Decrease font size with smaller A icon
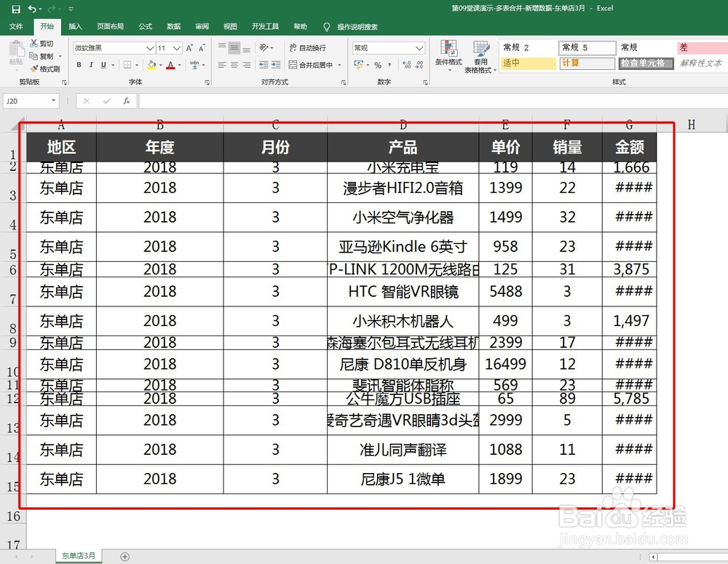Screen dimensions: 728x564 coord(202,48)
